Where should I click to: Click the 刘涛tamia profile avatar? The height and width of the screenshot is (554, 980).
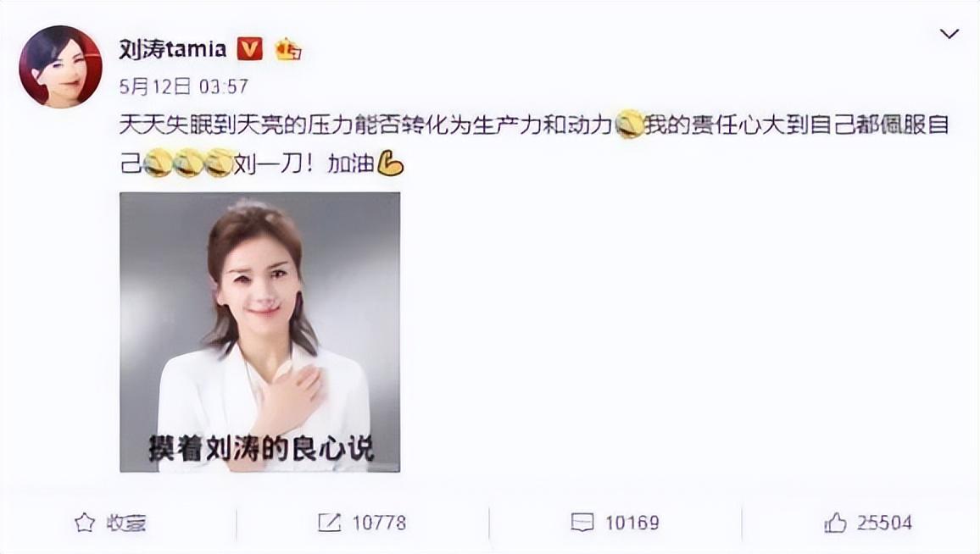click(61, 67)
